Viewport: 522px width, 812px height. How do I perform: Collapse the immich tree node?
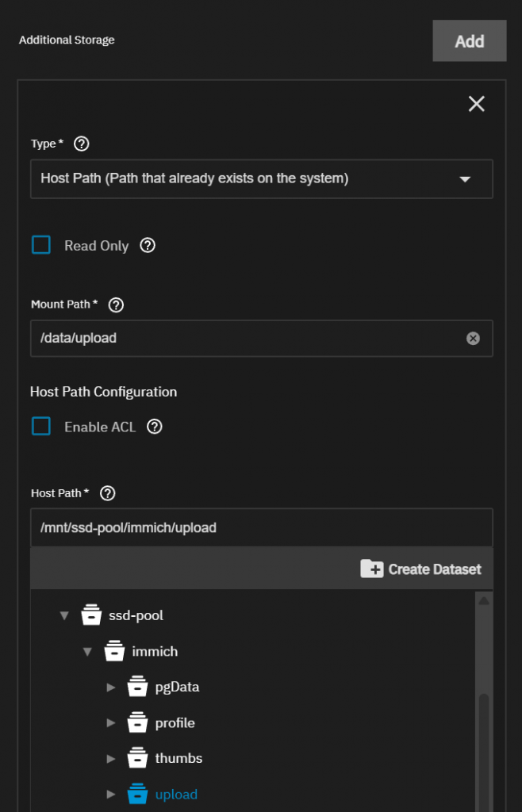point(88,652)
